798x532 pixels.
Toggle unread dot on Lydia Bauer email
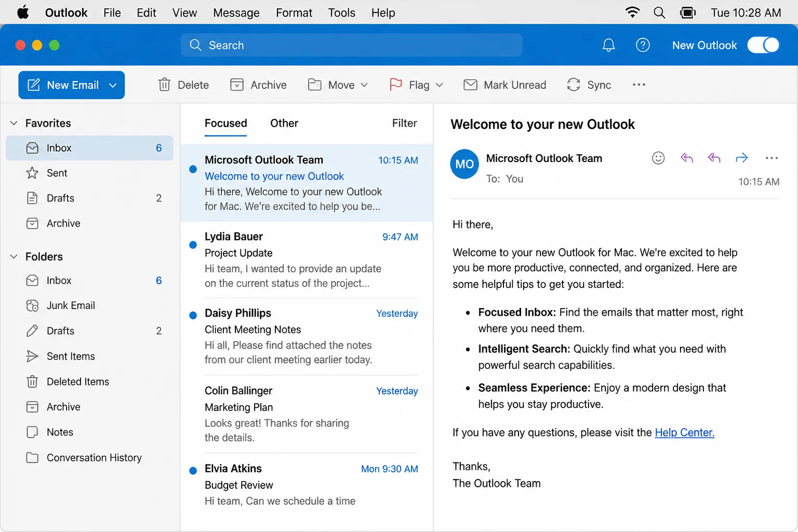(x=193, y=245)
